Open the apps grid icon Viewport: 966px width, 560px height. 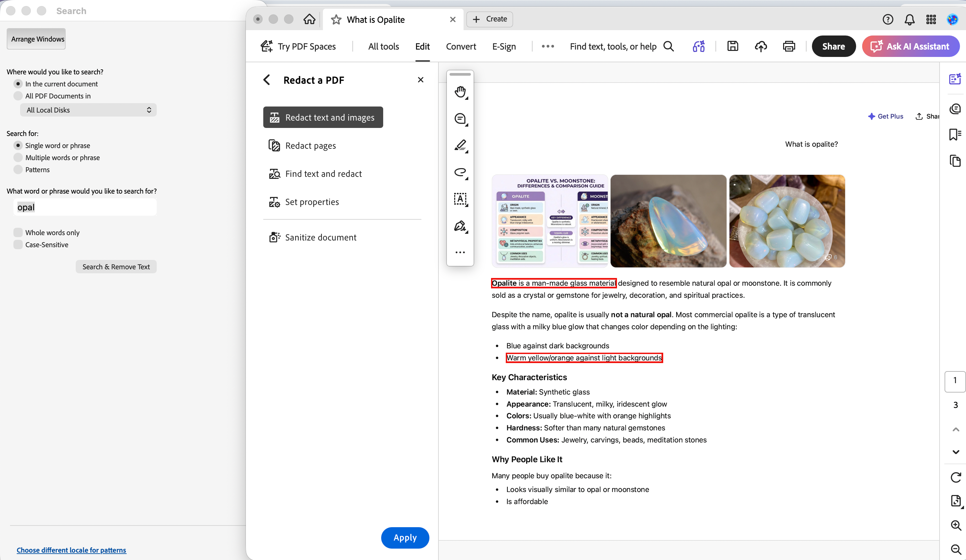click(931, 19)
